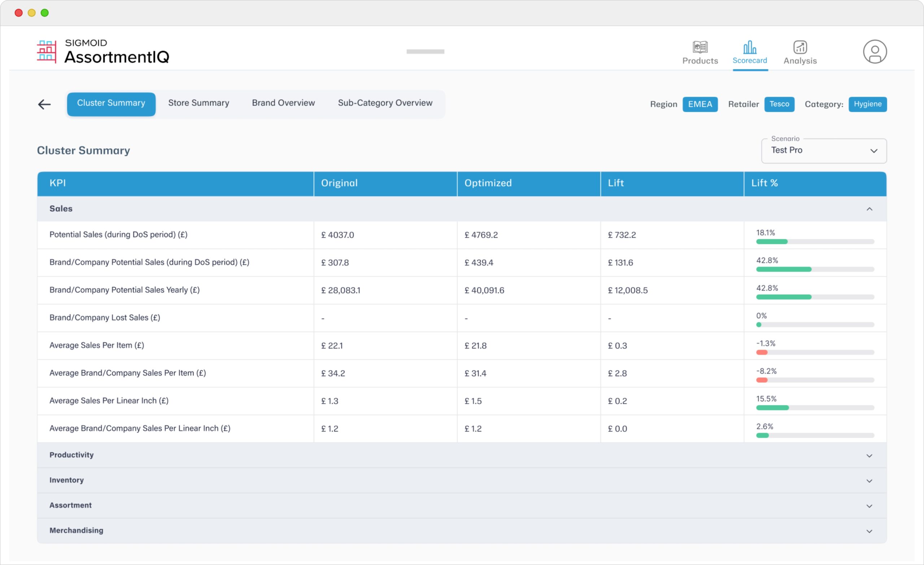Open the Sub-Category Overview tab
The height and width of the screenshot is (565, 924).
pyautogui.click(x=385, y=103)
